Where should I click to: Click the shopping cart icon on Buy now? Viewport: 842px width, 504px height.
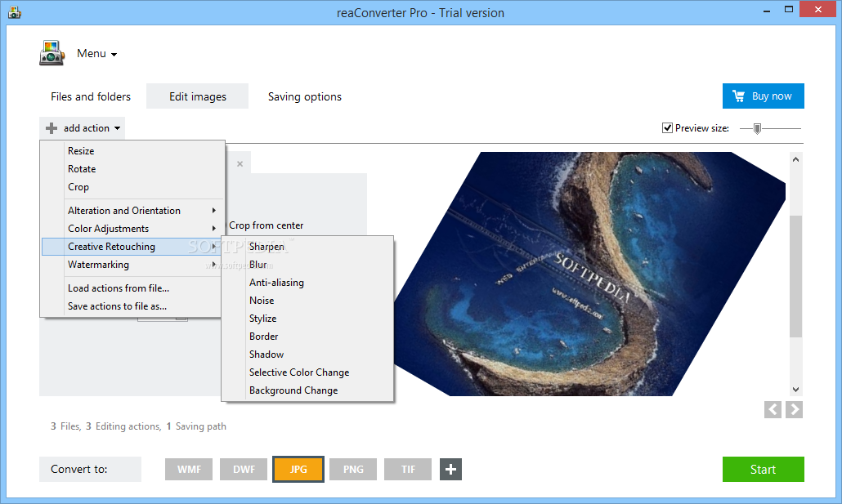tap(739, 96)
